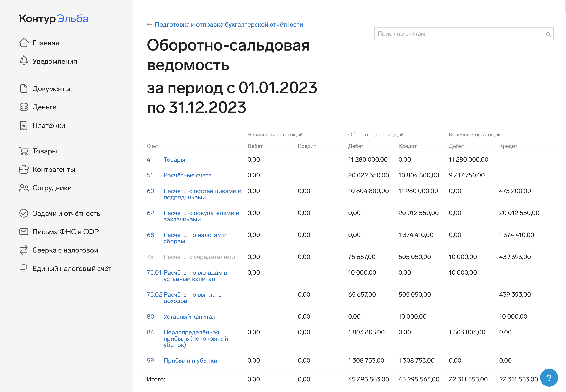Click value 475 200,00 in row 60
Screen dimensions: 566x392
pyautogui.click(x=515, y=191)
